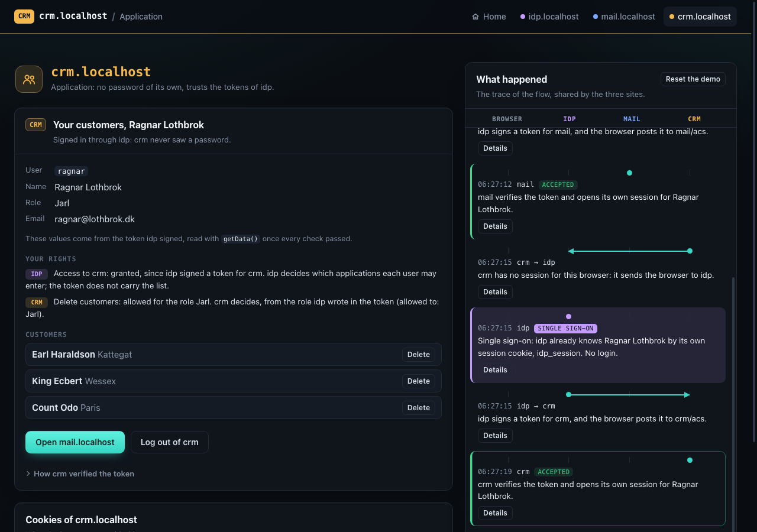
Task: Expand How crm verified the token
Action: coord(80,473)
